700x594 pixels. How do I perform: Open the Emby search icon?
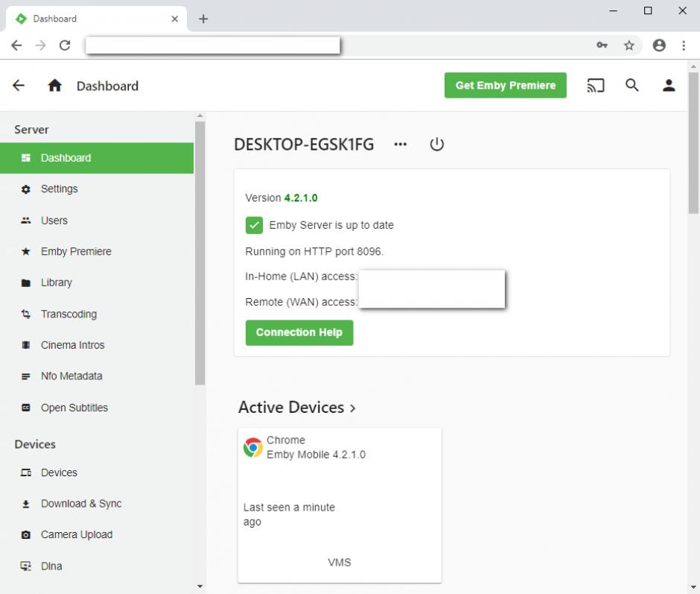(x=631, y=85)
